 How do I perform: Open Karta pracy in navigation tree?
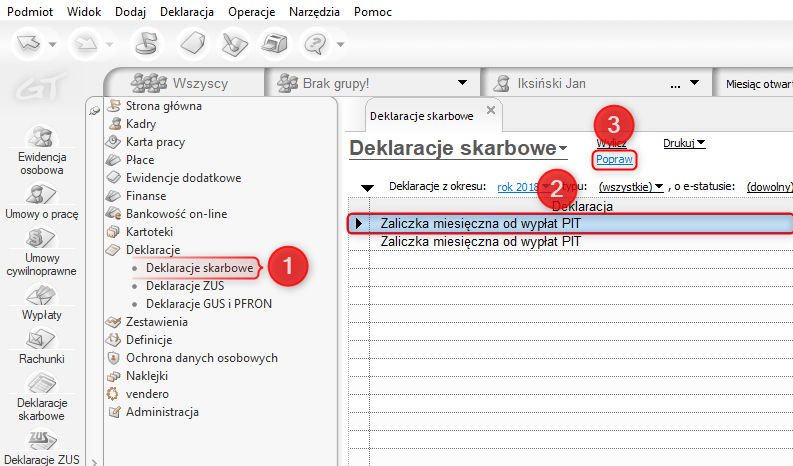click(x=155, y=142)
